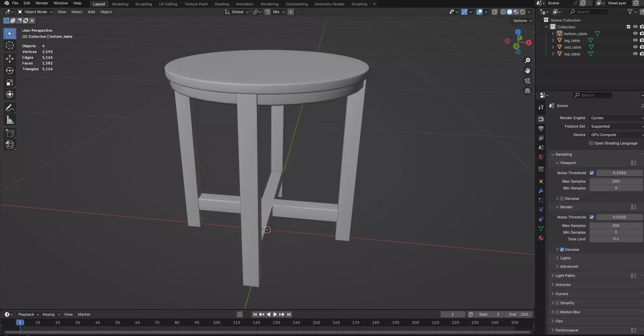Open the Feature Set dropdown
Viewport: 644px width, 336px height.
tap(616, 126)
